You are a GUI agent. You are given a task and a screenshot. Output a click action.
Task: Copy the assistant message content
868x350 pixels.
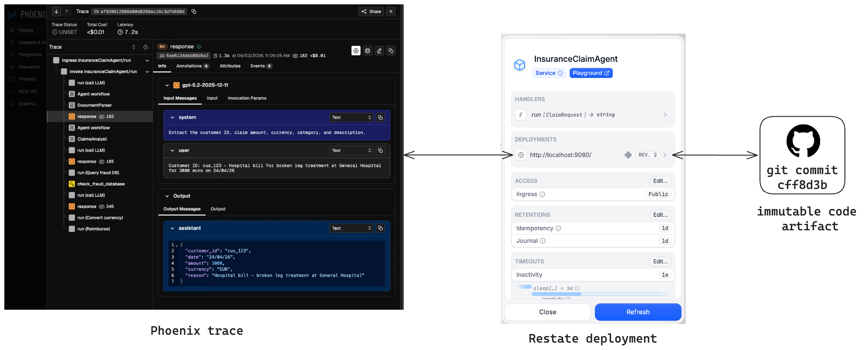pos(380,228)
